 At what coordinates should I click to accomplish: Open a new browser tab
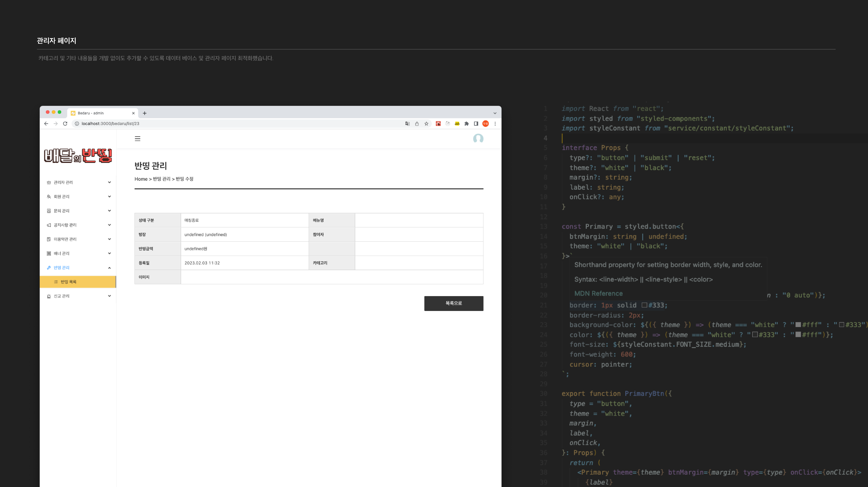144,113
